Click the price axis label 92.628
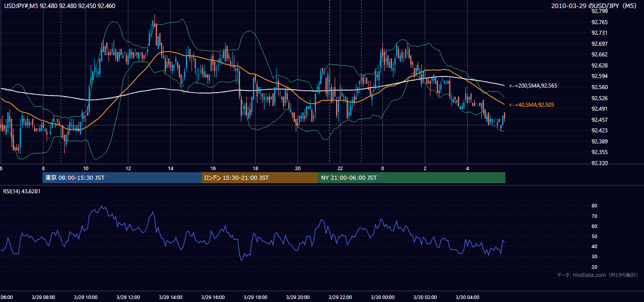Viewport: 644px width, 302px height. pyautogui.click(x=599, y=65)
